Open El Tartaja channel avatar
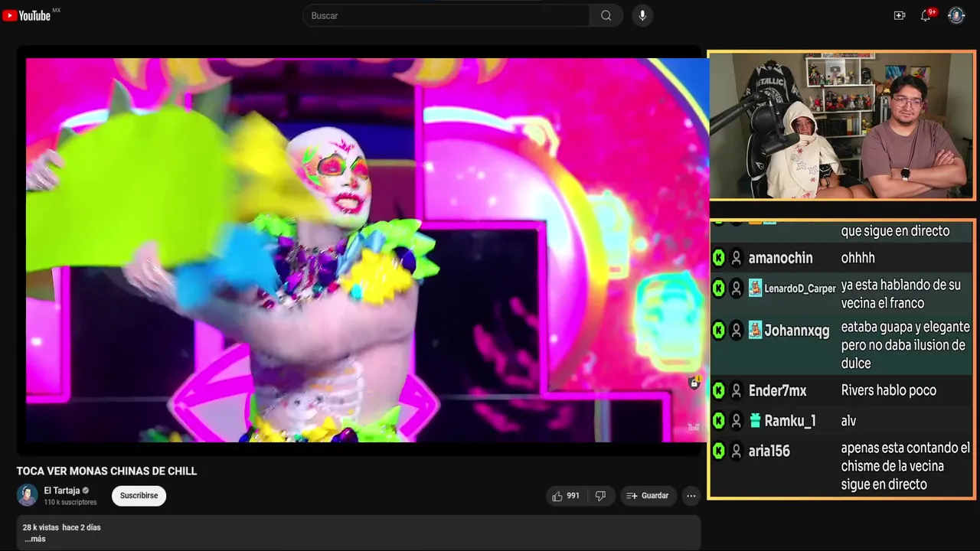980x551 pixels. point(28,495)
